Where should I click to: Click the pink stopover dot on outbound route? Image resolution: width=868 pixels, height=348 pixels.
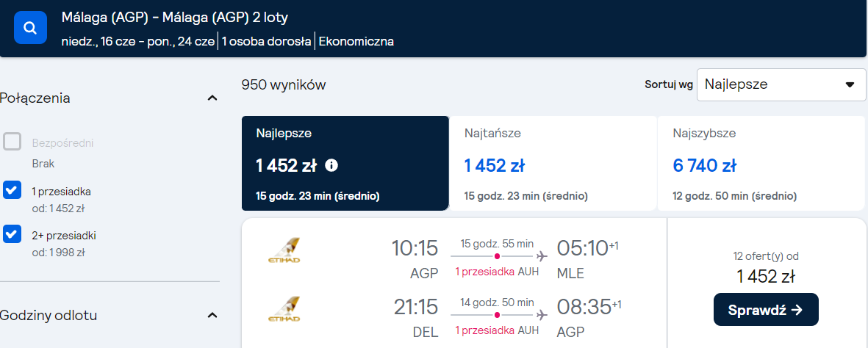tap(497, 256)
